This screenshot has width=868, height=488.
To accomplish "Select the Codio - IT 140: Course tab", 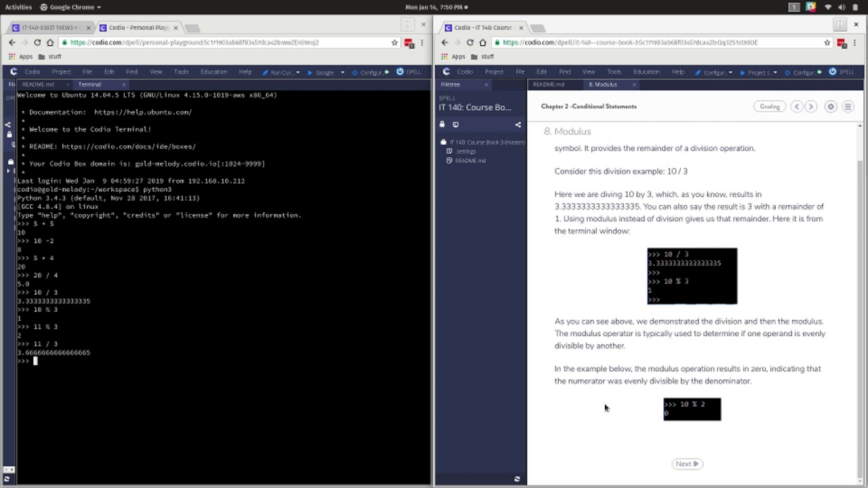I will tap(483, 28).
